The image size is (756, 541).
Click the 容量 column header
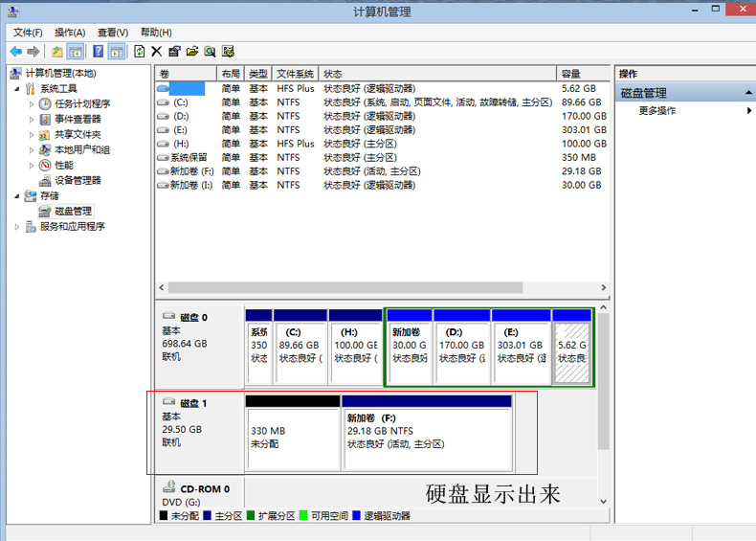pos(583,74)
